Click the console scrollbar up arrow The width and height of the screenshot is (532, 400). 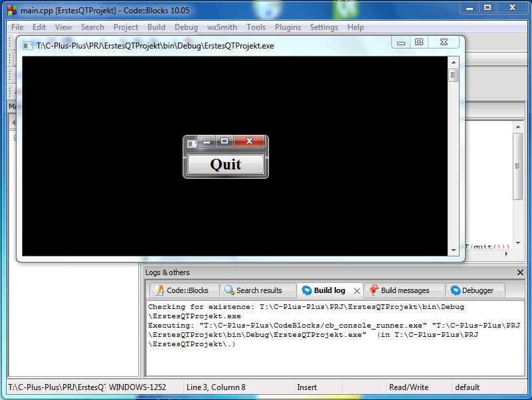[x=454, y=62]
